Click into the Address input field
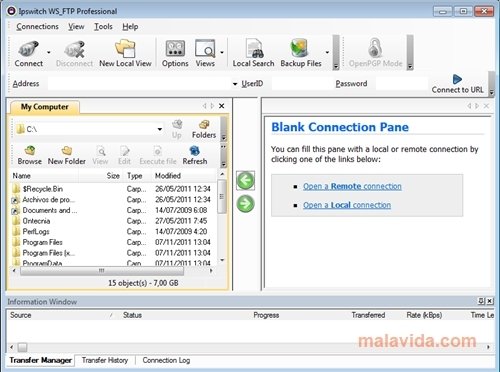The width and height of the screenshot is (500, 372). [x=139, y=84]
